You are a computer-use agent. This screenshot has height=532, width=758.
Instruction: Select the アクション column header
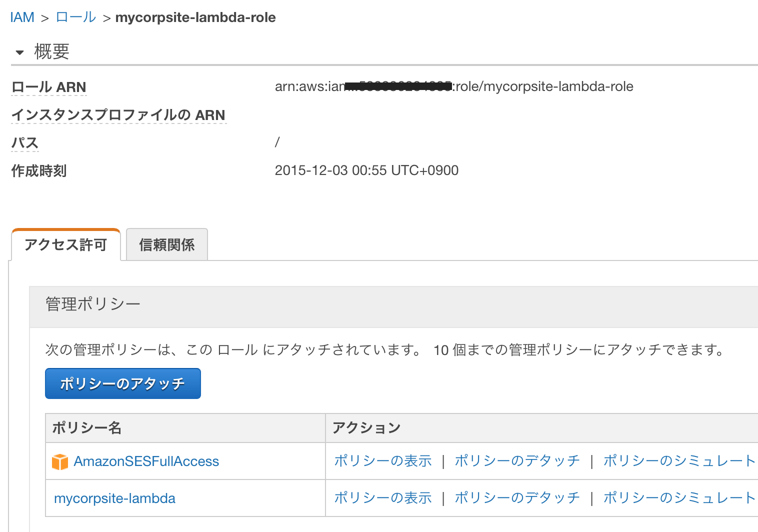366,427
